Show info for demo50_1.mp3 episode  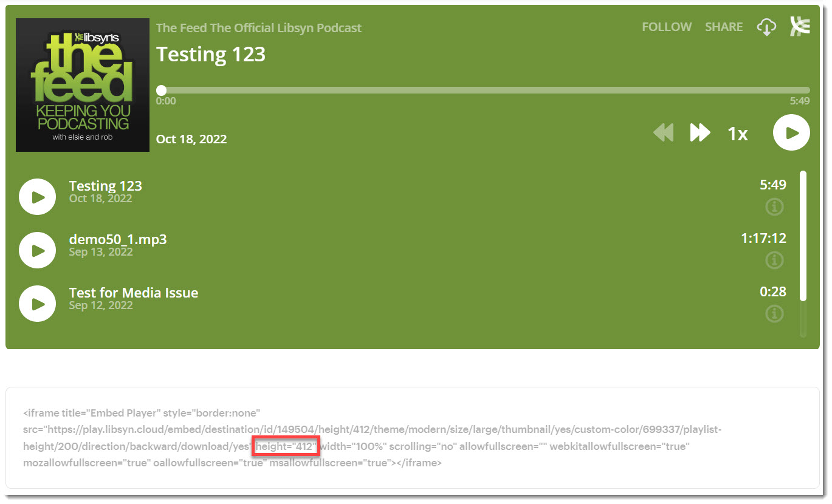(x=774, y=261)
